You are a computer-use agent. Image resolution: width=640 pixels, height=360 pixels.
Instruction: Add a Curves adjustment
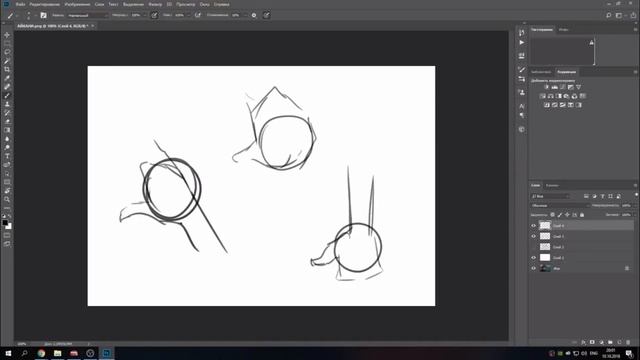(562, 87)
